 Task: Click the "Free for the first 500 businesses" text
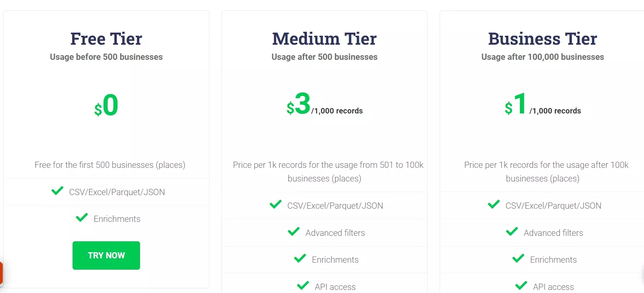[x=110, y=165]
